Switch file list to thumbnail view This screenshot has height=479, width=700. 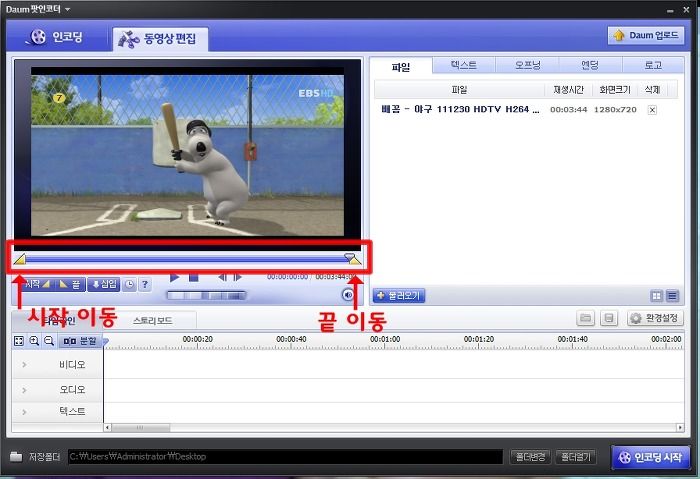656,296
